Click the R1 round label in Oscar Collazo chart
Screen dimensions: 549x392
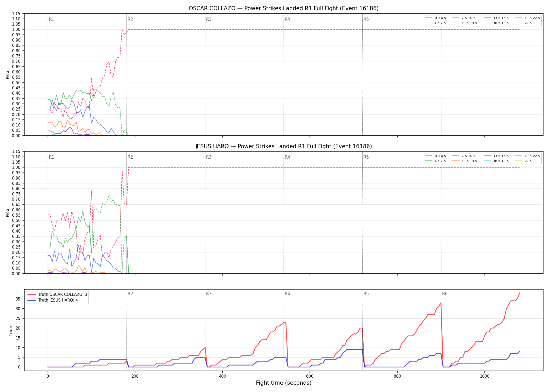pyautogui.click(x=52, y=19)
